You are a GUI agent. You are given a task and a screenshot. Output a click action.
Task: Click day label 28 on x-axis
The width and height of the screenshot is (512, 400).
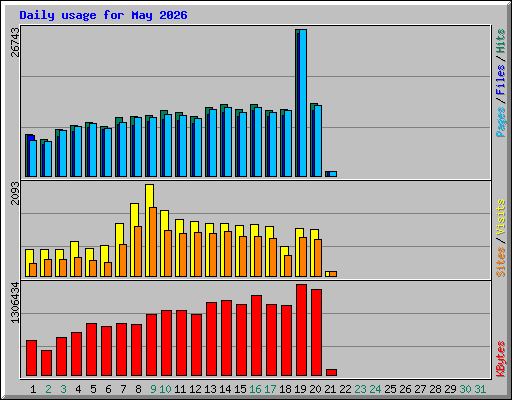click(x=435, y=389)
